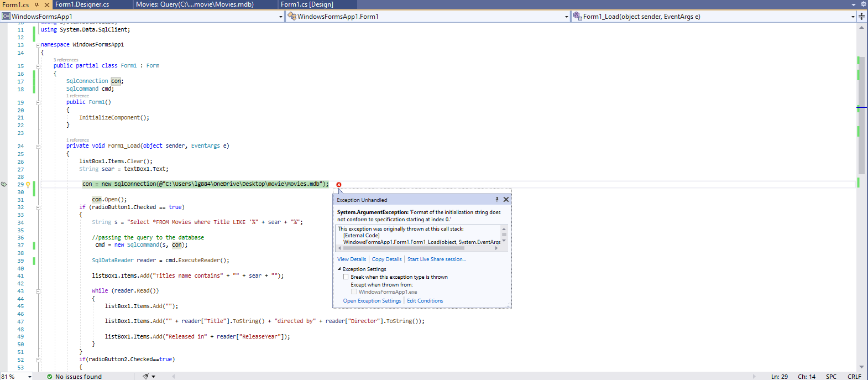Viewport: 868px width, 380px height.
Task: Open the 81 % zoom level dropdown
Action: [30, 377]
